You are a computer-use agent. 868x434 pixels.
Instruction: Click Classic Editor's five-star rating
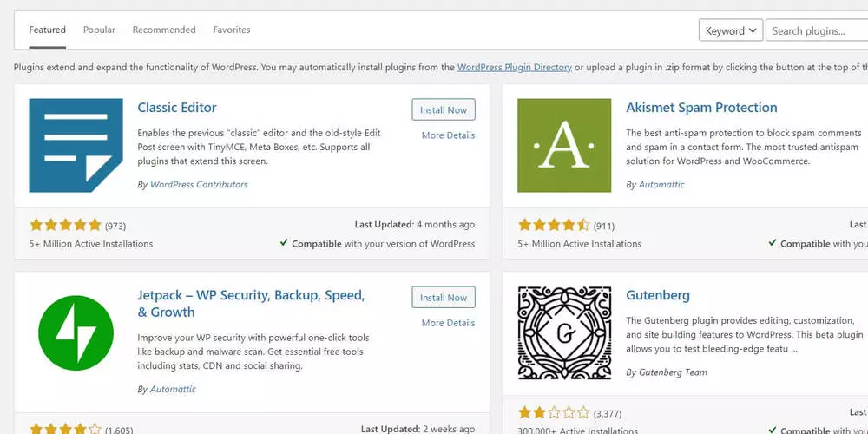pos(65,225)
